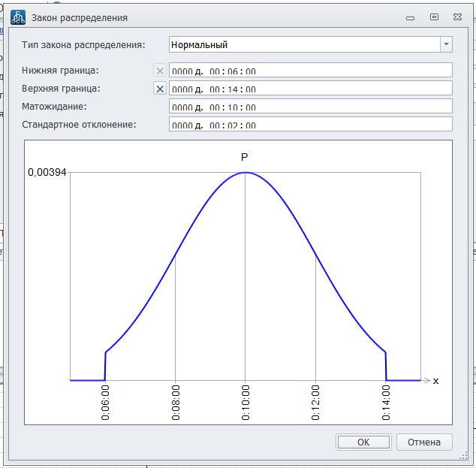This screenshot has width=476, height=468.
Task: Minimize the 'Закон распределения' dialog
Action: (410, 17)
